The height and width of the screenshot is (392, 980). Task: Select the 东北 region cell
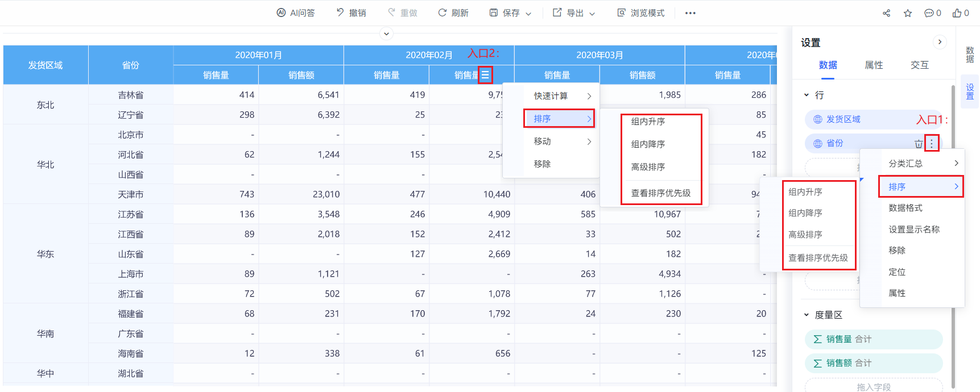[x=46, y=105]
